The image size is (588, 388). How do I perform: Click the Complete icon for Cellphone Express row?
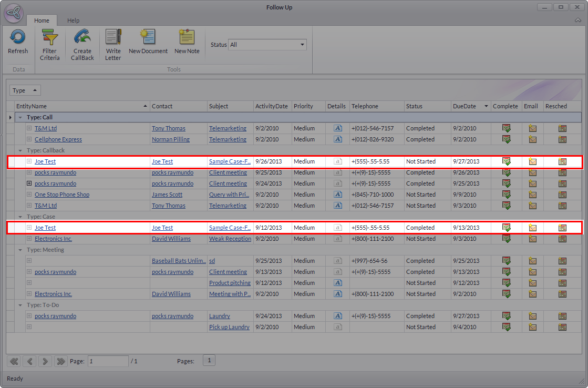click(506, 139)
